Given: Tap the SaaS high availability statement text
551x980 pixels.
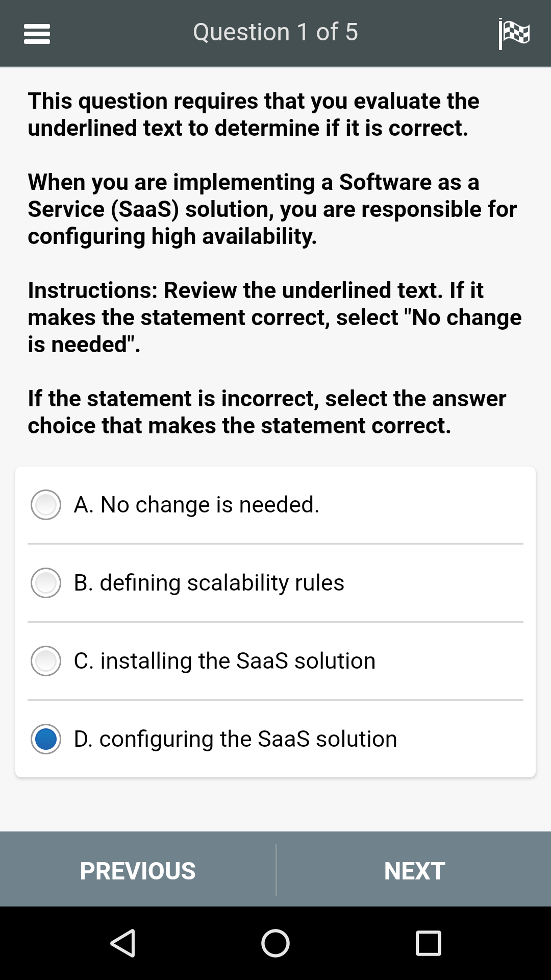Looking at the screenshot, I should coord(272,209).
